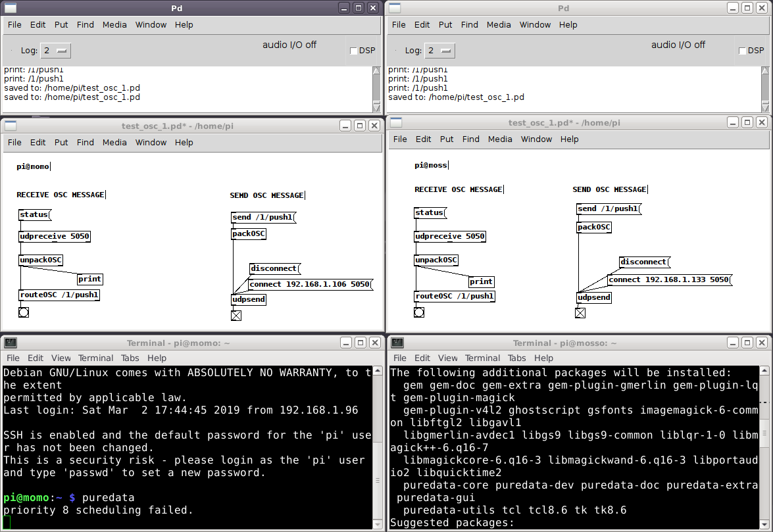The height and width of the screenshot is (532, 773).
Task: Open the Log level dropdown in left Pd window
Action: click(x=56, y=51)
